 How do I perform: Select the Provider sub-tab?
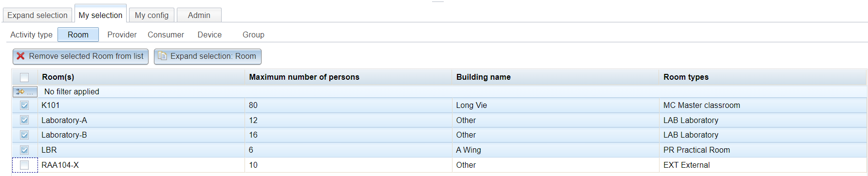click(x=122, y=35)
